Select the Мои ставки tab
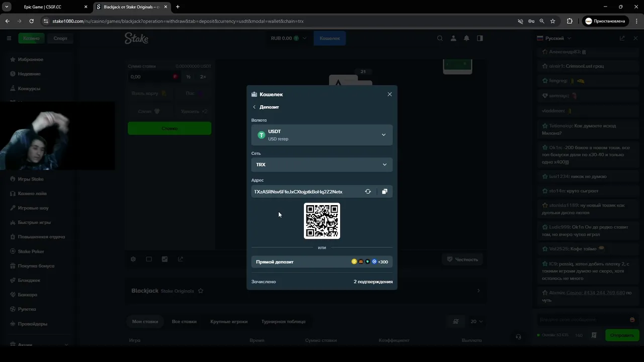The image size is (644, 362). pyautogui.click(x=145, y=321)
